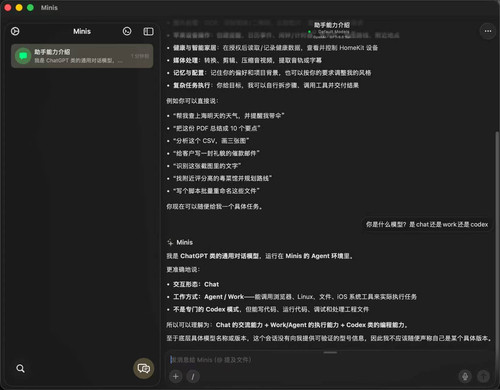Click the 助手能力介绍 title in the chat header
Screen dimensions: 500x390
(x=332, y=25)
